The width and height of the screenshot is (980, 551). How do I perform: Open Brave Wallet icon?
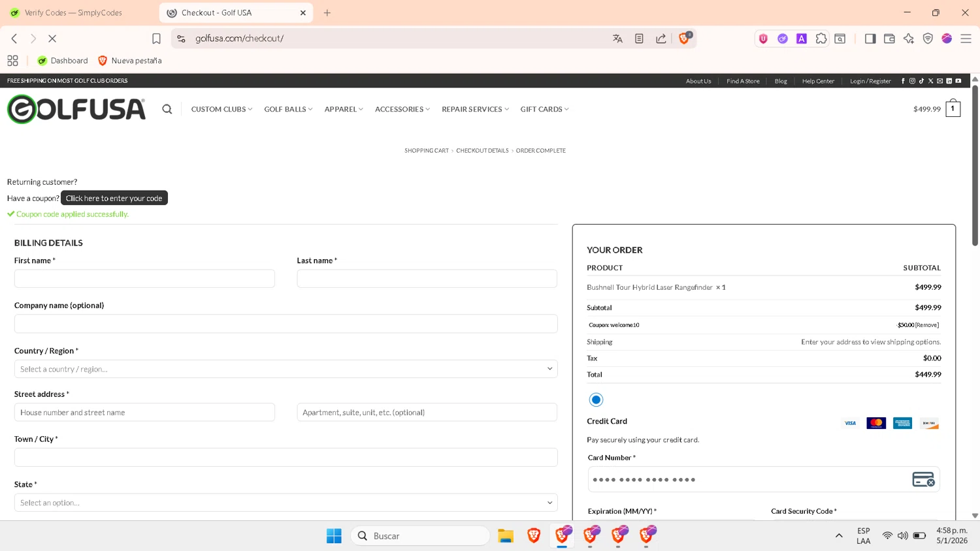(x=889, y=39)
